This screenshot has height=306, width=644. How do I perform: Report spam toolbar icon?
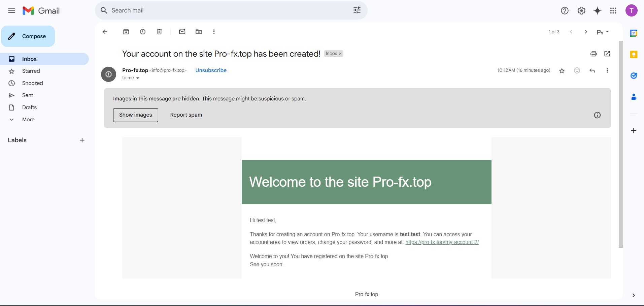143,32
